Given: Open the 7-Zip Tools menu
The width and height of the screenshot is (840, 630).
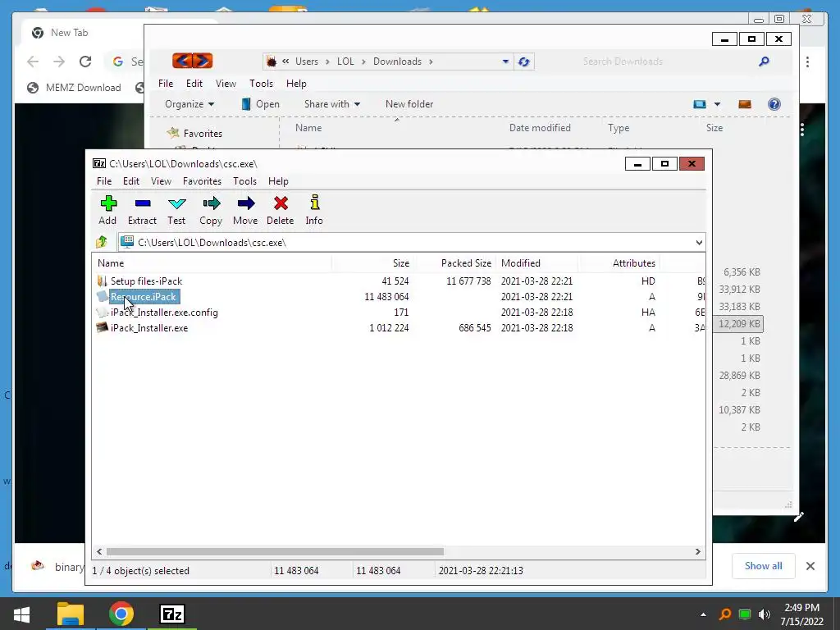Looking at the screenshot, I should coord(244,181).
